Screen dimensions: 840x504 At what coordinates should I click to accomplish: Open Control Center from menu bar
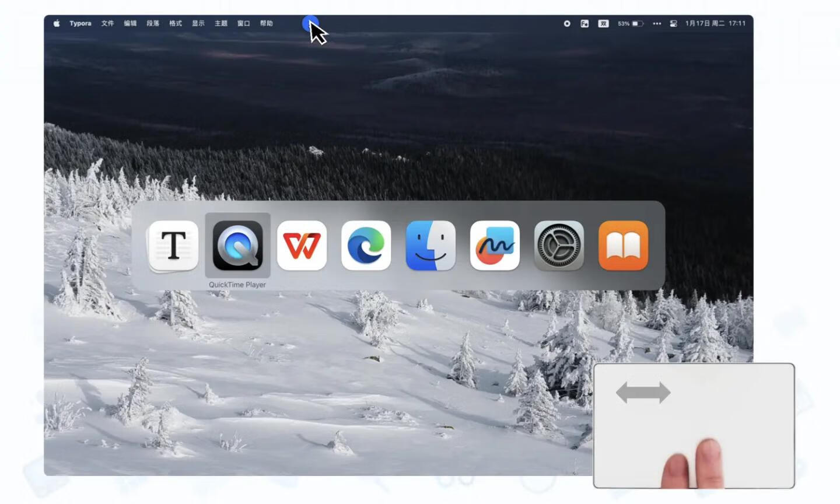pyautogui.click(x=673, y=23)
